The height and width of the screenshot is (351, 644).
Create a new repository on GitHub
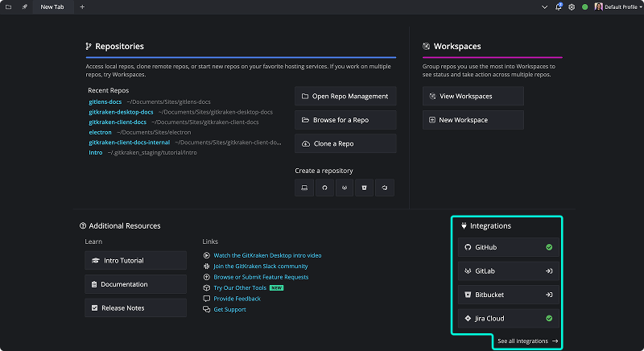coord(324,188)
